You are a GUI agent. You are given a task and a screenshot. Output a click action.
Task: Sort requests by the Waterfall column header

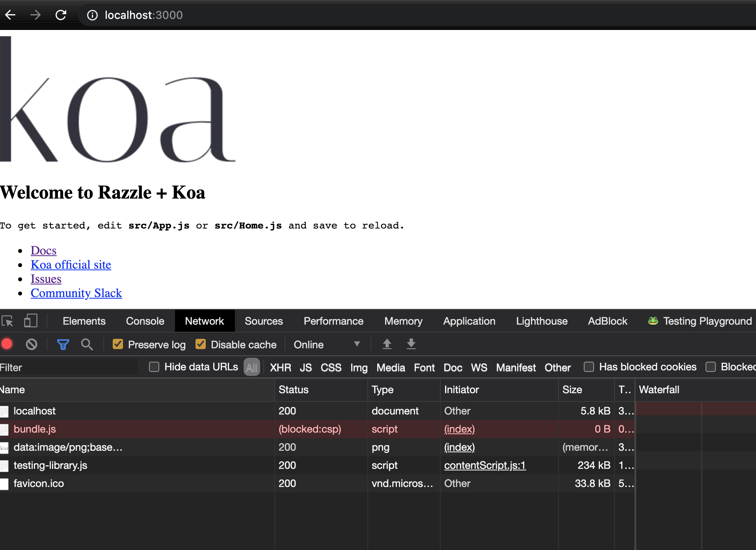pos(696,390)
